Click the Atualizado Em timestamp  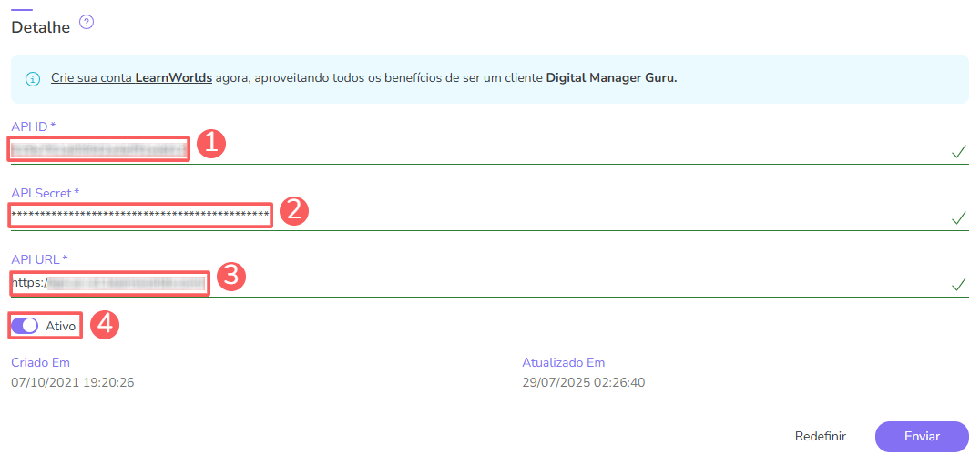click(583, 382)
